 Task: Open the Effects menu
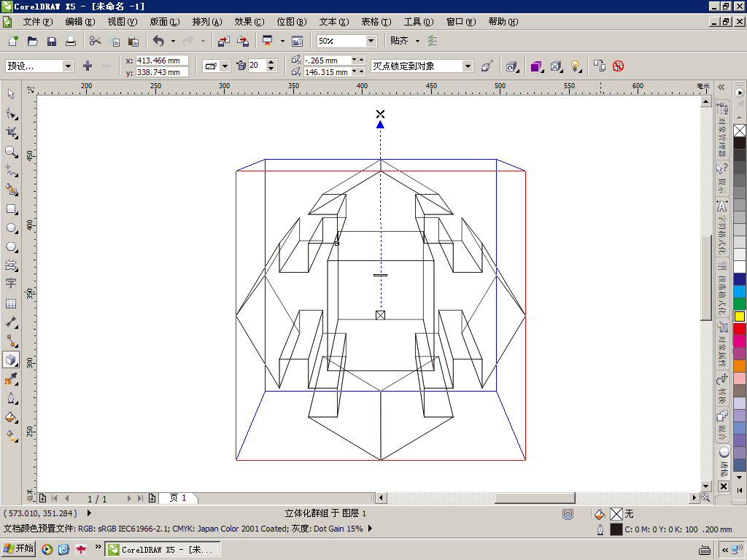(x=249, y=22)
